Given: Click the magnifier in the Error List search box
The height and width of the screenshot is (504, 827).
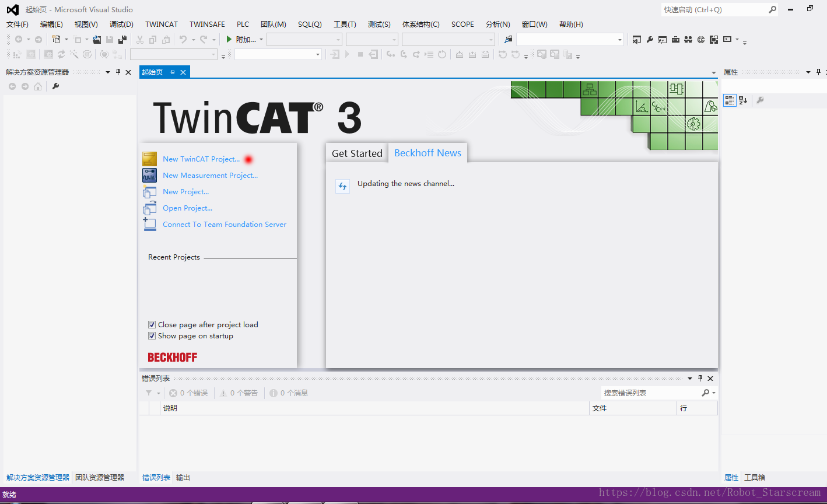Looking at the screenshot, I should pos(706,393).
